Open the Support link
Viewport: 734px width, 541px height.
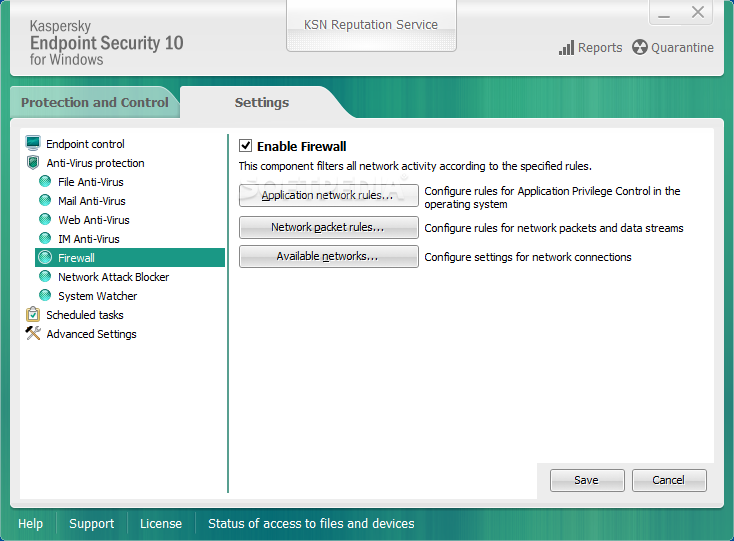pos(91,523)
